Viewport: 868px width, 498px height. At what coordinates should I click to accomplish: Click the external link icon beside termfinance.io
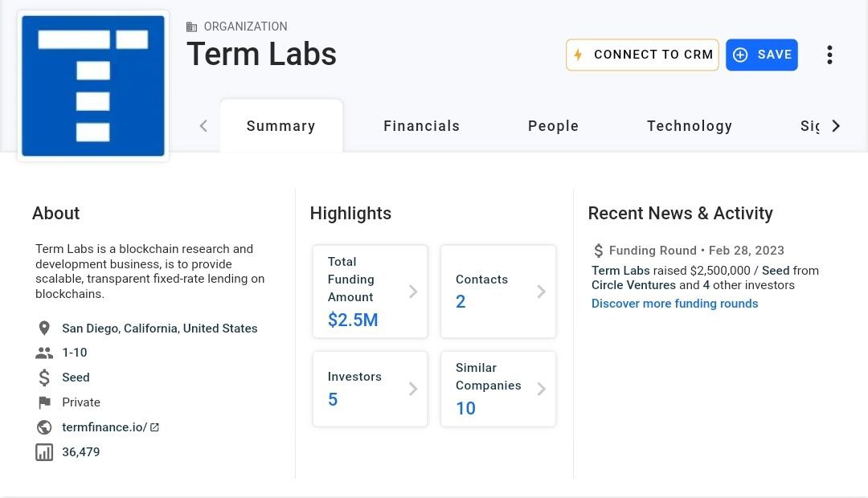coord(154,427)
